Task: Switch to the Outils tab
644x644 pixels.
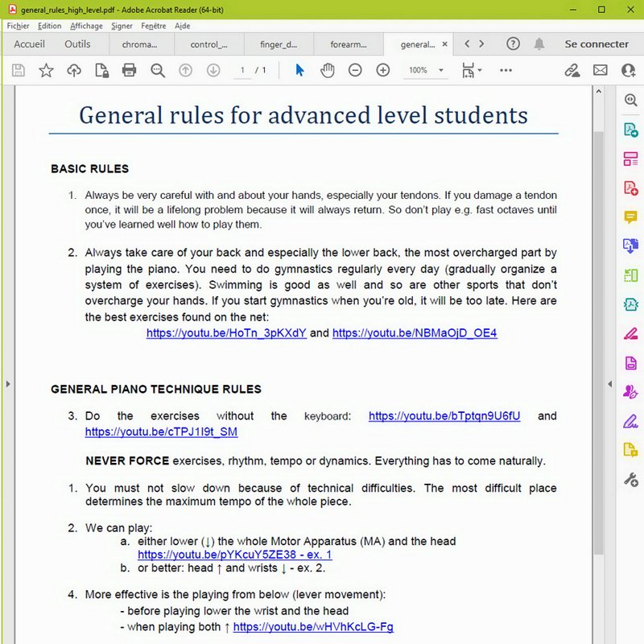Action: coord(77,44)
